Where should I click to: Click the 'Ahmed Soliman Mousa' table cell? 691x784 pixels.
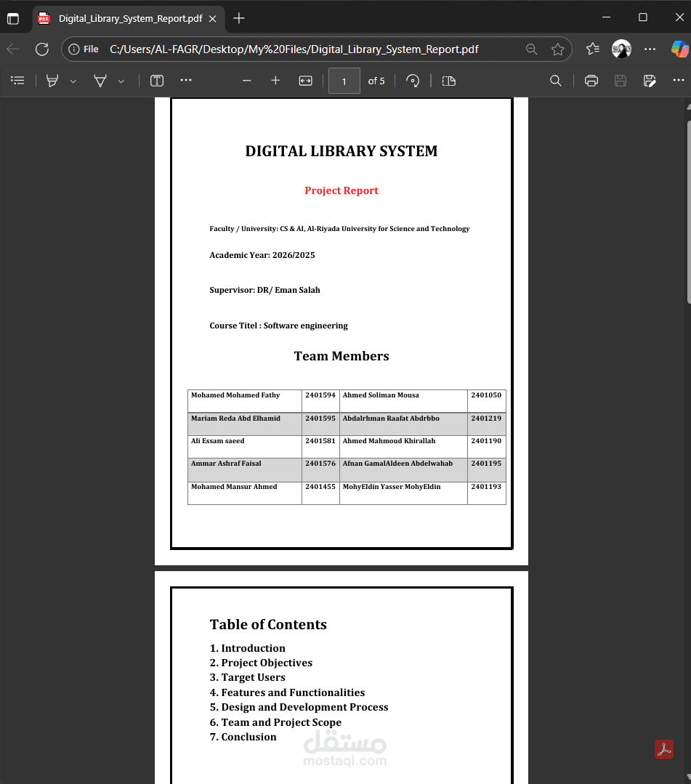(403, 401)
